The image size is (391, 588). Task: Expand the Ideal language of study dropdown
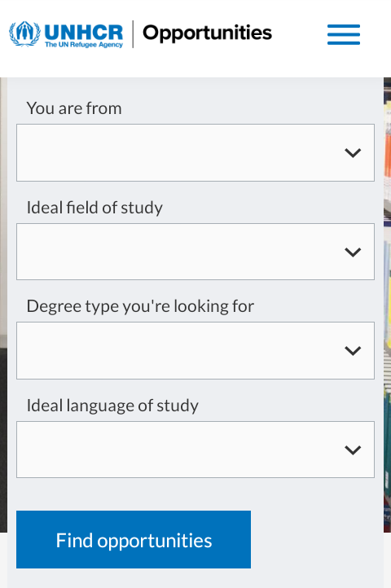tap(195, 450)
